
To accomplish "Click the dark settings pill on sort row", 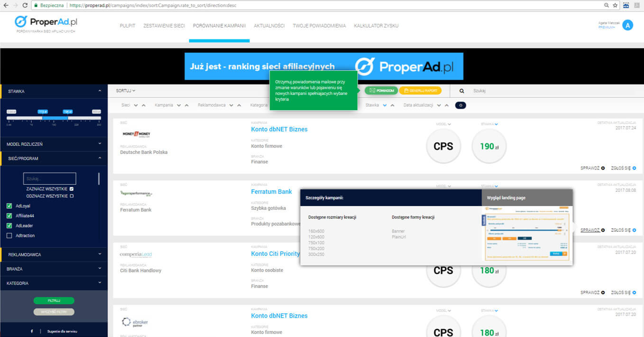I will coord(460,105).
